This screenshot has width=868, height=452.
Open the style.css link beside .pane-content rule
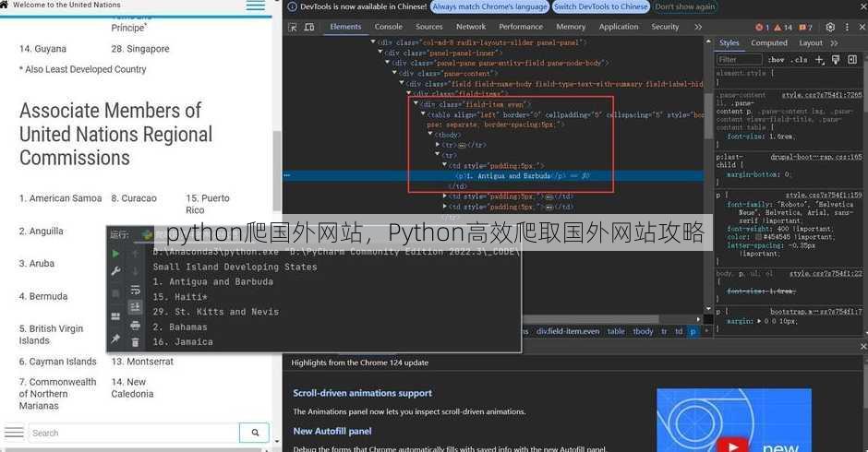point(822,95)
